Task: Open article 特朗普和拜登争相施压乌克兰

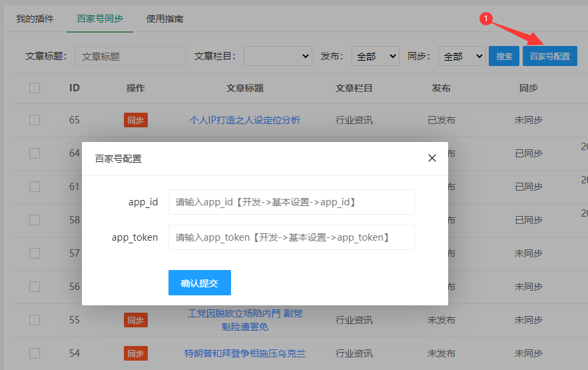Action: (x=244, y=353)
